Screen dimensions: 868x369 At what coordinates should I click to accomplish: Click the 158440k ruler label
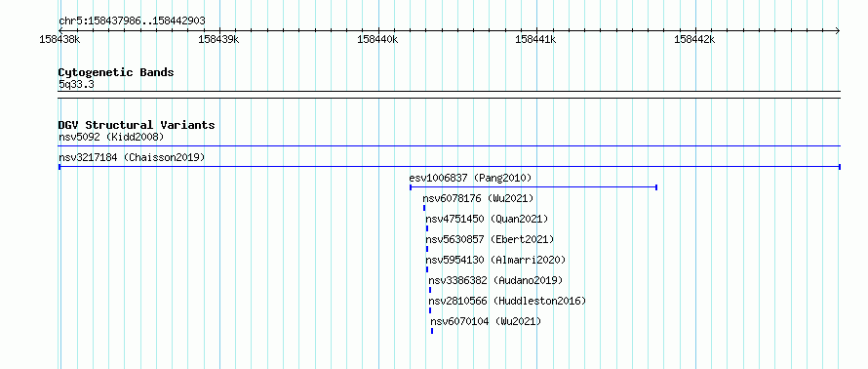point(377,40)
